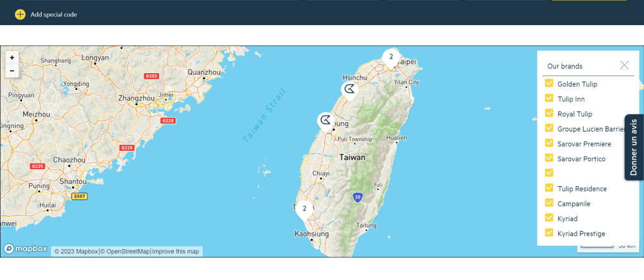Open the cluster of 2 hotels near Kaohsiung

click(x=304, y=209)
